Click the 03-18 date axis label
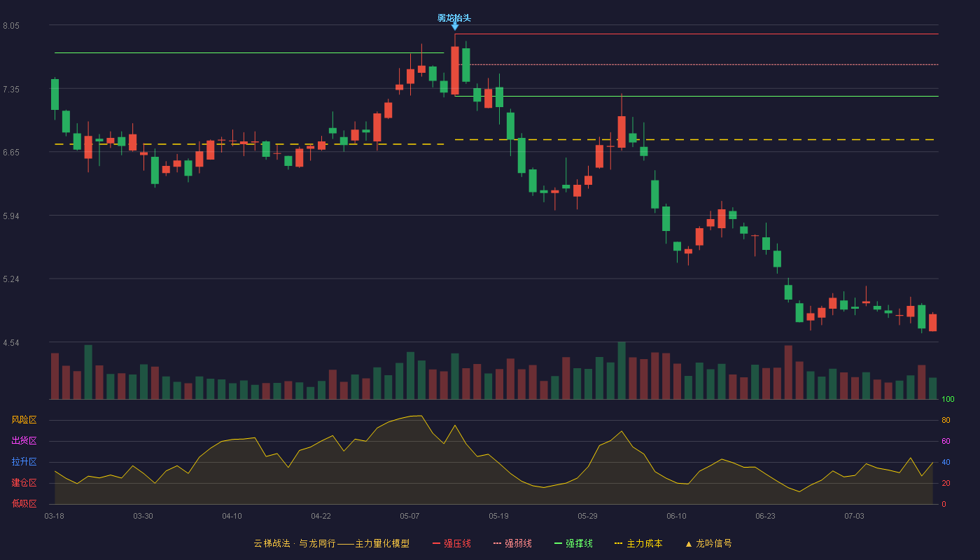 [x=55, y=516]
